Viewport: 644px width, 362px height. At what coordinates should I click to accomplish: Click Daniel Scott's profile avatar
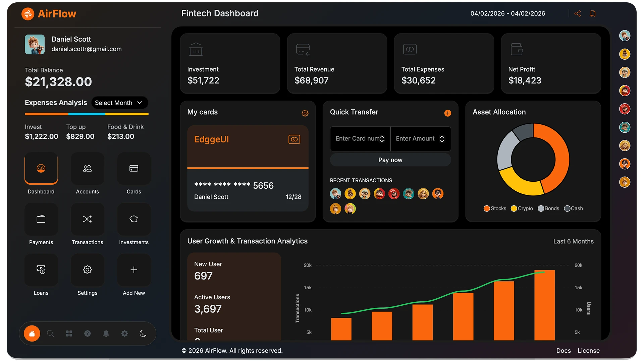point(35,44)
